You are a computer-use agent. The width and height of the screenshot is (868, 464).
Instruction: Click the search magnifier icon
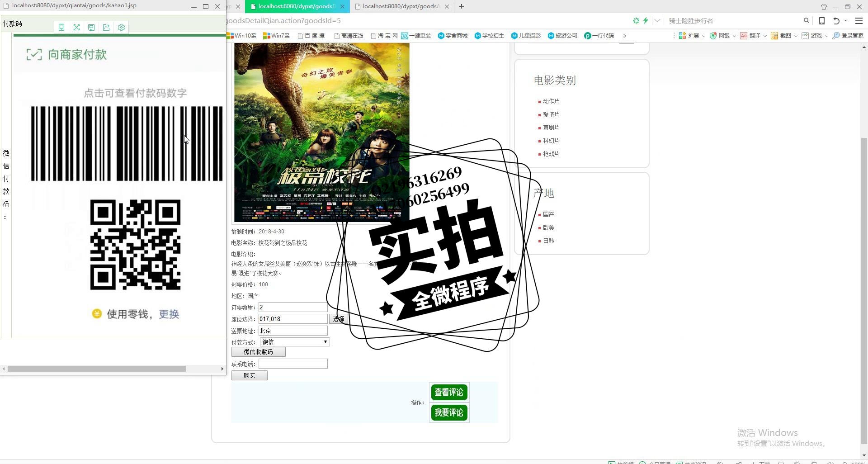[x=806, y=21]
